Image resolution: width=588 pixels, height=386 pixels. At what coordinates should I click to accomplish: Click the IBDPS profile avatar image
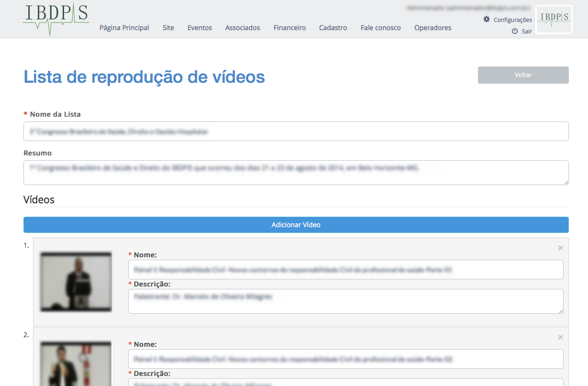tap(554, 19)
